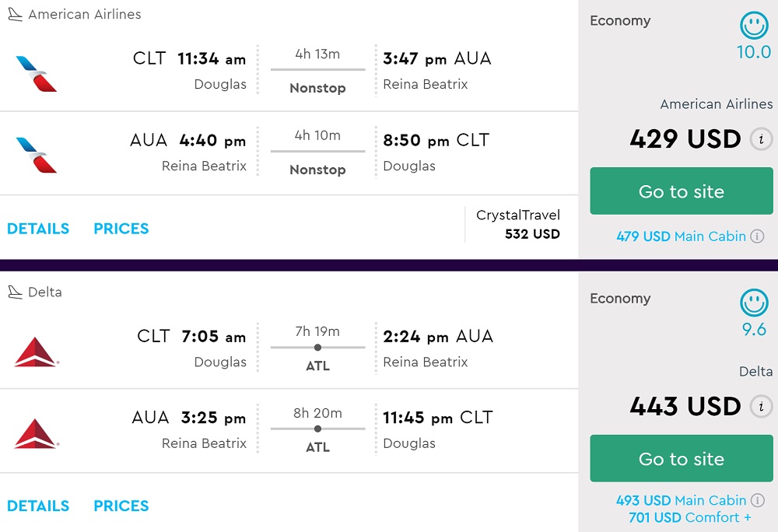Screen dimensions: 778x532
Task: Select the 493 USD Main Cabin option
Action: pos(681,501)
